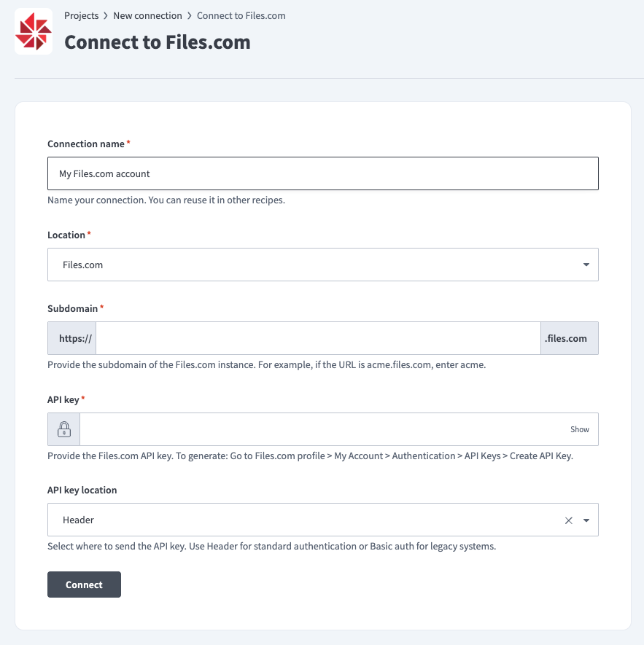Image resolution: width=644 pixels, height=645 pixels.
Task: Open the API key location dropdown arrow
Action: pyautogui.click(x=586, y=520)
